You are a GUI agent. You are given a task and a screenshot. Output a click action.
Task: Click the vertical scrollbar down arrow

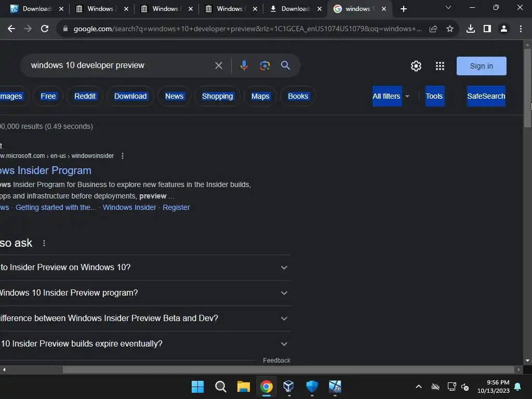[x=527, y=361]
